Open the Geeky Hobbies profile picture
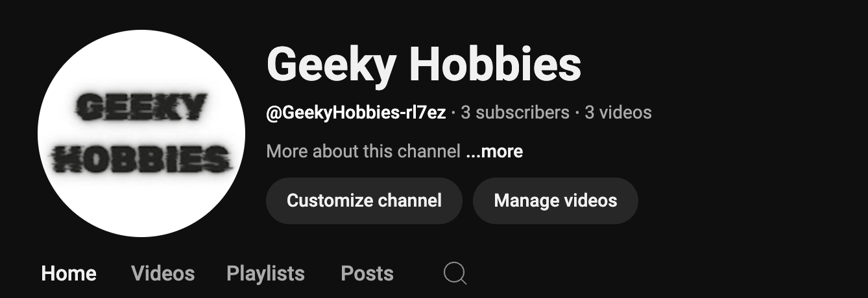Viewport: 868px width, 298px height. [141, 133]
